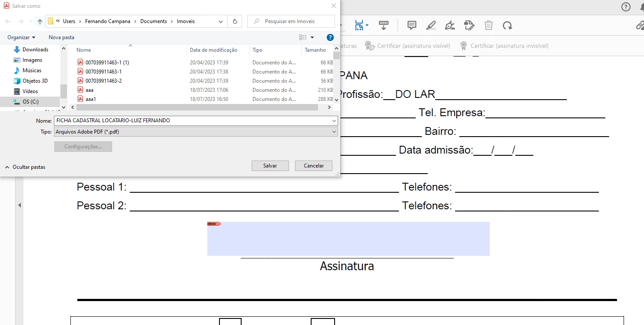Change the view layout icon
Viewport: 644px width, 325px height.
[x=303, y=37]
